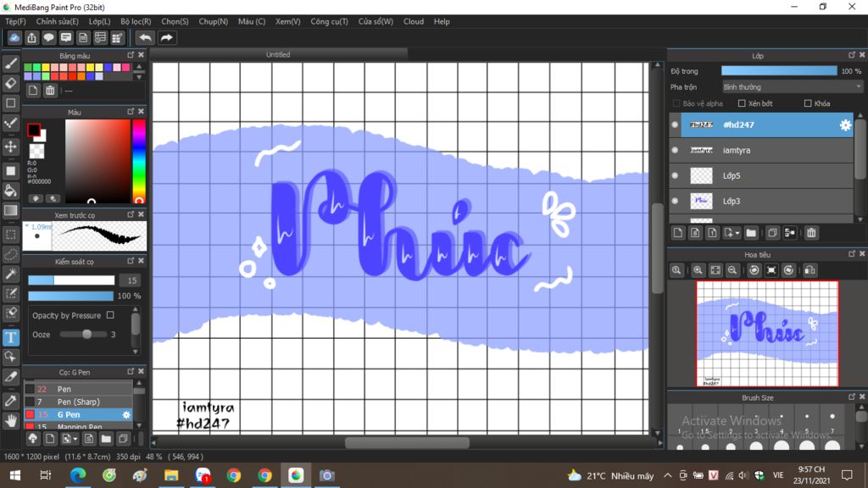The height and width of the screenshot is (488, 868).
Task: Open the Pha trộn blend mode dropdown
Action: tap(793, 87)
